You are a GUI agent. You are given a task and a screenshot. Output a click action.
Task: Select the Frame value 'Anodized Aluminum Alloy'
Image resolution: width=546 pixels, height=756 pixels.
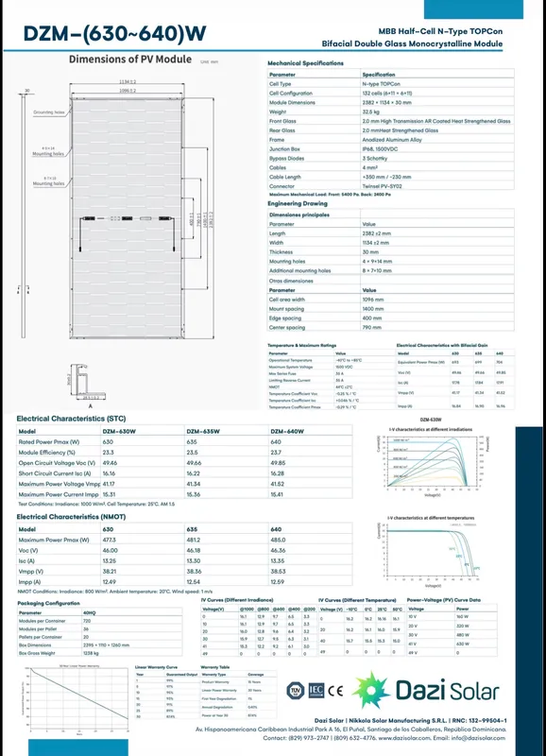click(392, 140)
